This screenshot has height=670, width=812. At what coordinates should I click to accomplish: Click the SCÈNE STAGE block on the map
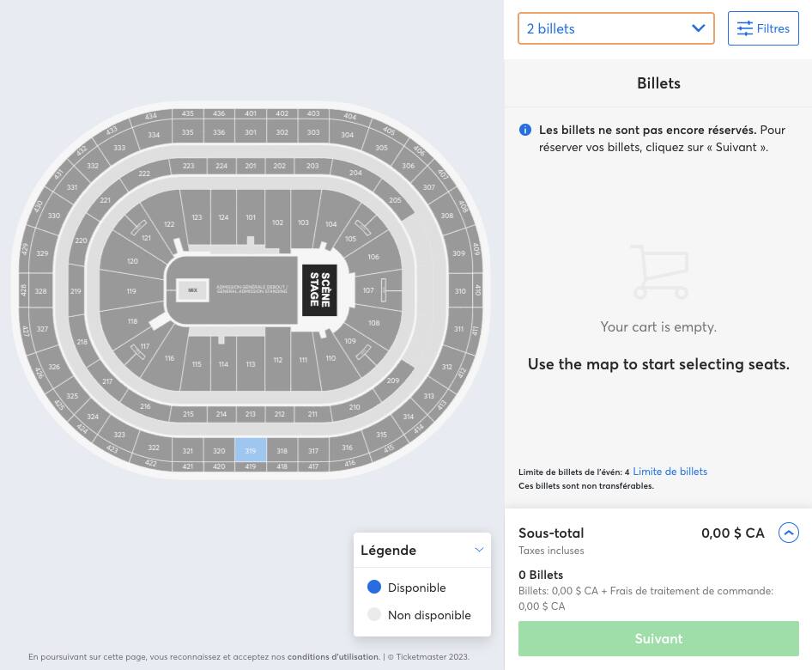coord(319,290)
